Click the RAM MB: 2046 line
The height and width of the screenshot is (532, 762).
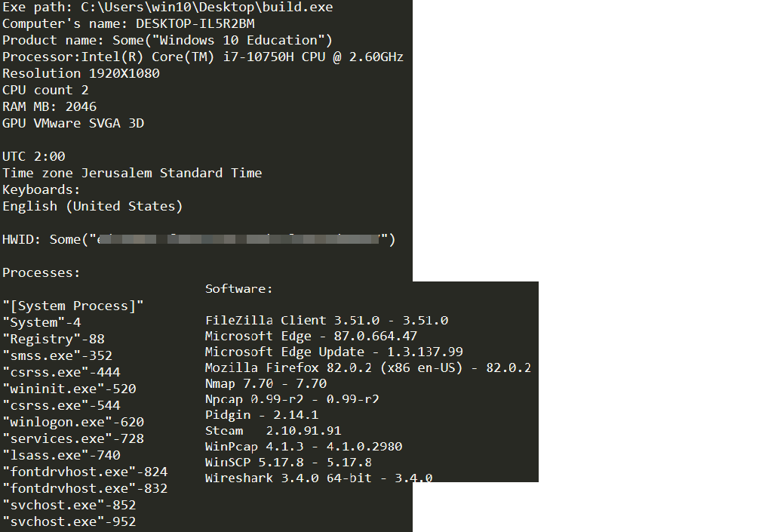coord(49,106)
